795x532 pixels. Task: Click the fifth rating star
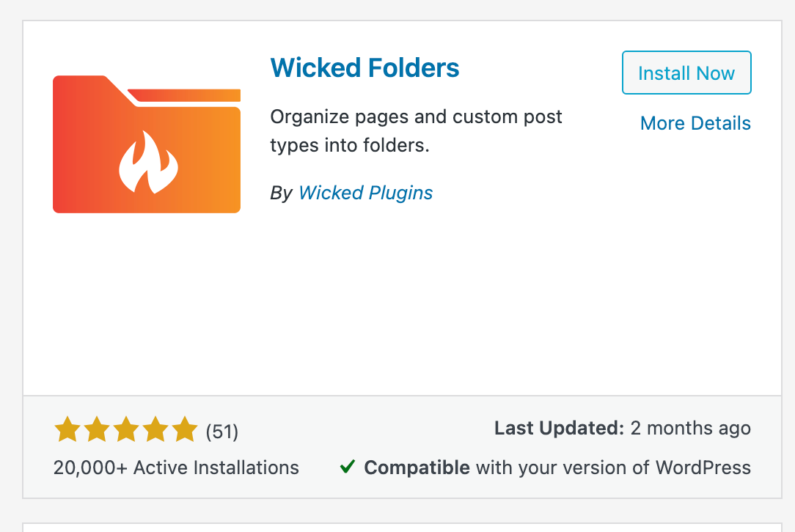tap(184, 430)
